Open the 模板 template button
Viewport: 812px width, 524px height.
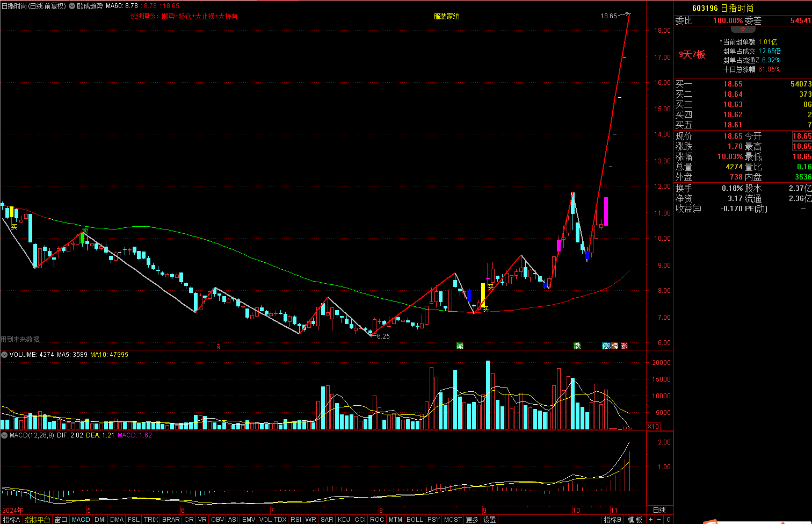(x=635, y=520)
